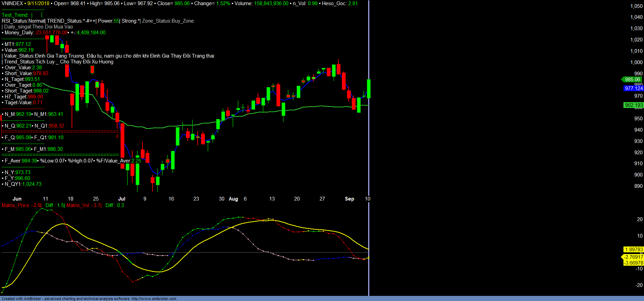Open the www.amibroker.com link in footer
Image resolution: width=644 pixels, height=301 pixels.
(x=154, y=299)
